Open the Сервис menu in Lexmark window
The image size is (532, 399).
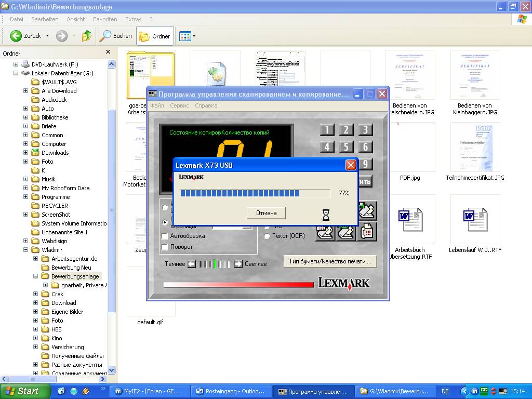click(179, 105)
